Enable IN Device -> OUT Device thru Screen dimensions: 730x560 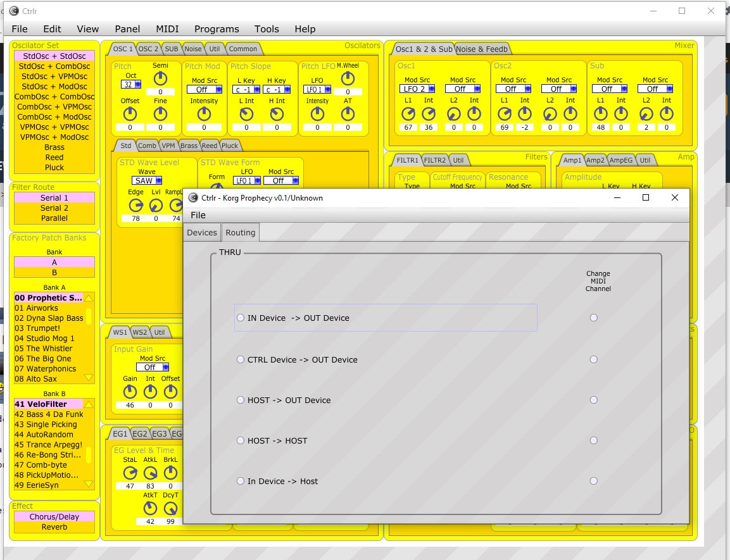[x=241, y=318]
